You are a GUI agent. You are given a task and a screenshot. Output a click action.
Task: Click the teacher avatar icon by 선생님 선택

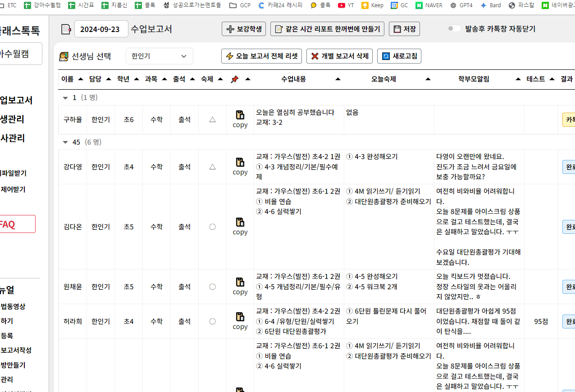point(64,56)
